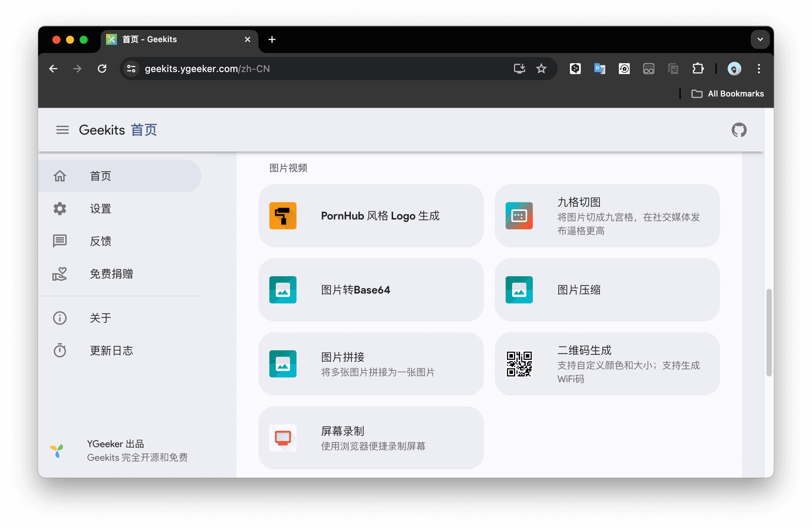The image size is (812, 528).
Task: Open the GitHub repository icon
Action: coord(739,130)
